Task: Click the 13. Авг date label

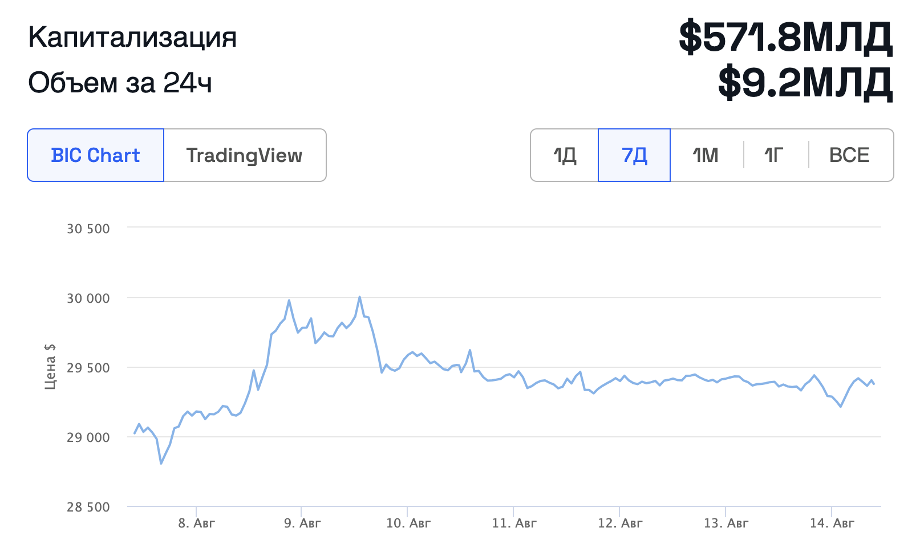Action: click(726, 523)
